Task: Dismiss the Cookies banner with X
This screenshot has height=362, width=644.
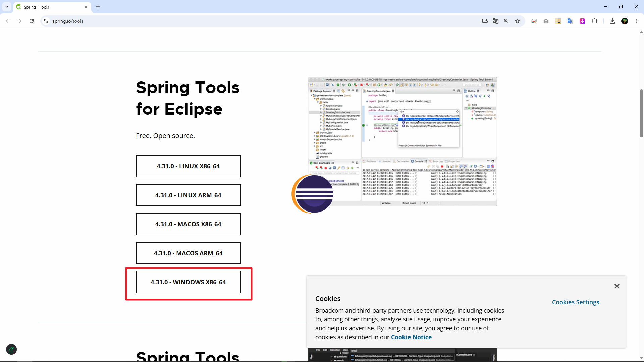Action: pos(617,286)
